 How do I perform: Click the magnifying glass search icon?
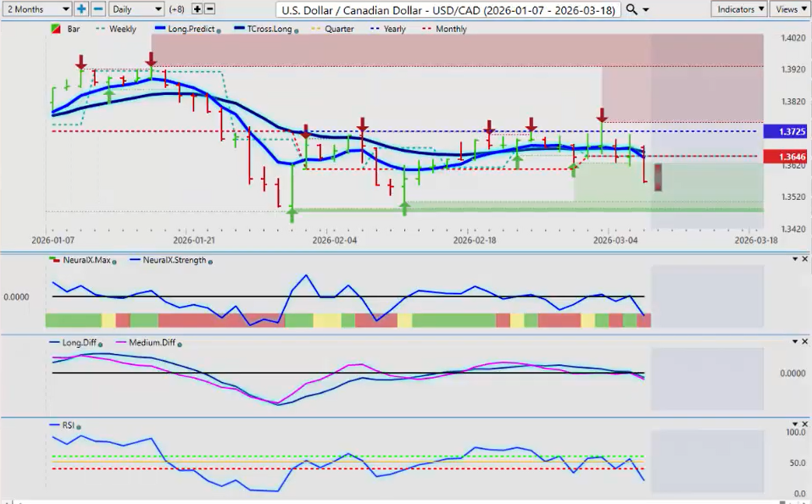click(632, 9)
